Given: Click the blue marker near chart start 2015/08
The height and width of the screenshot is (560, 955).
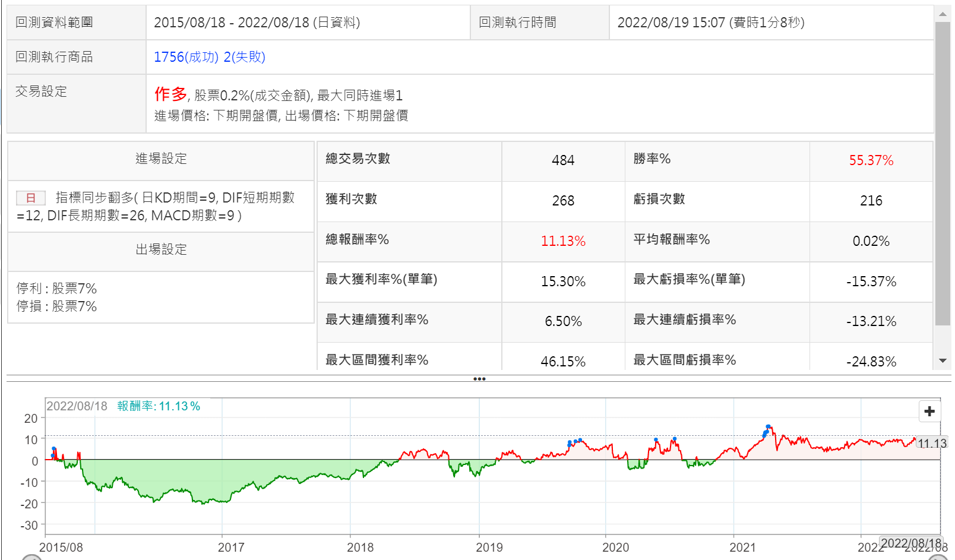Looking at the screenshot, I should 54,449.
